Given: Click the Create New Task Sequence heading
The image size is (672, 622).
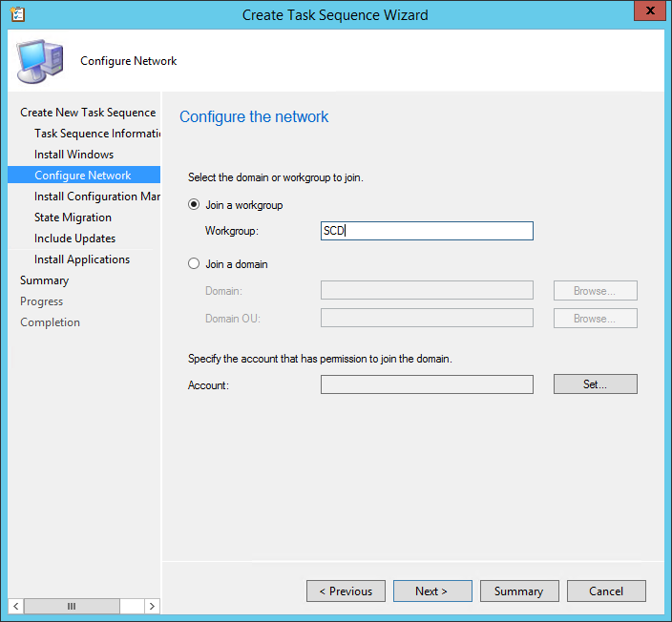Looking at the screenshot, I should [87, 113].
